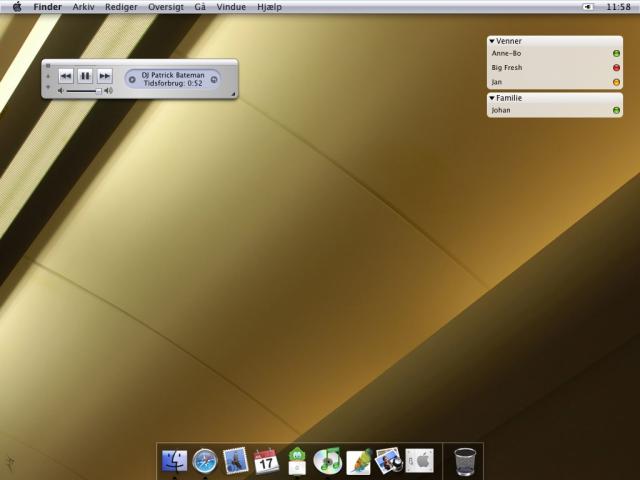Open the colorful feather app in dock

pos(359,462)
